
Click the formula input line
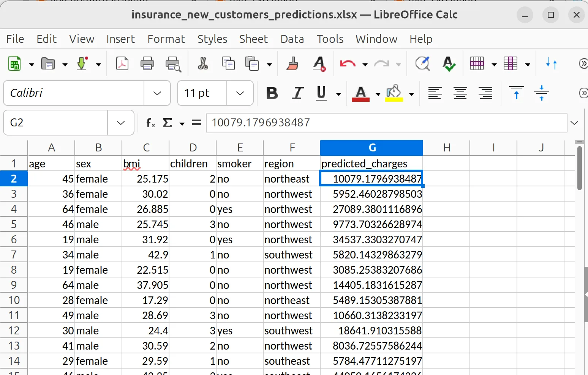387,123
